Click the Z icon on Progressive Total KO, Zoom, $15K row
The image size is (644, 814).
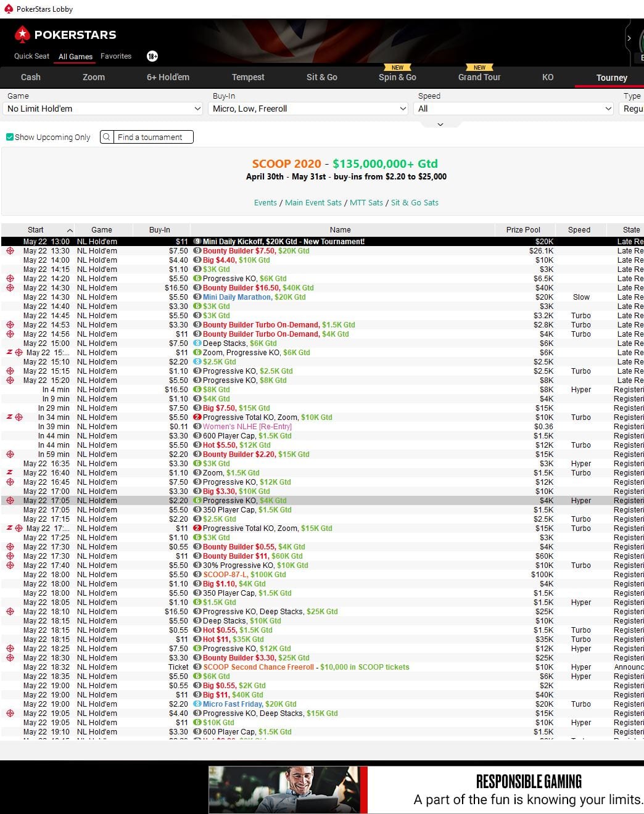point(9,528)
